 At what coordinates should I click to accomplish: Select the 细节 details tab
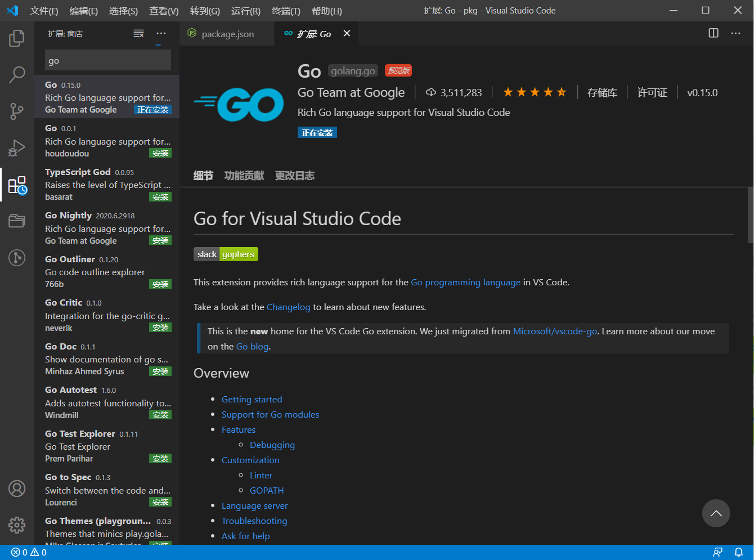(x=203, y=176)
